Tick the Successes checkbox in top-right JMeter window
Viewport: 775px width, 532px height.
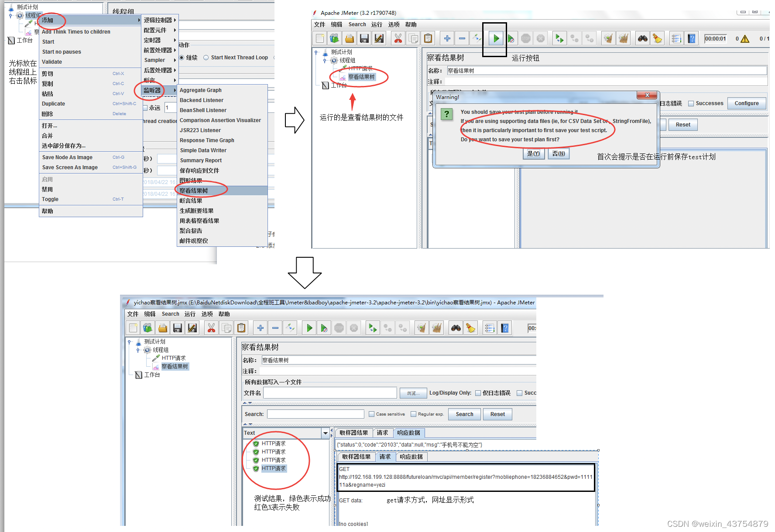[x=691, y=103]
